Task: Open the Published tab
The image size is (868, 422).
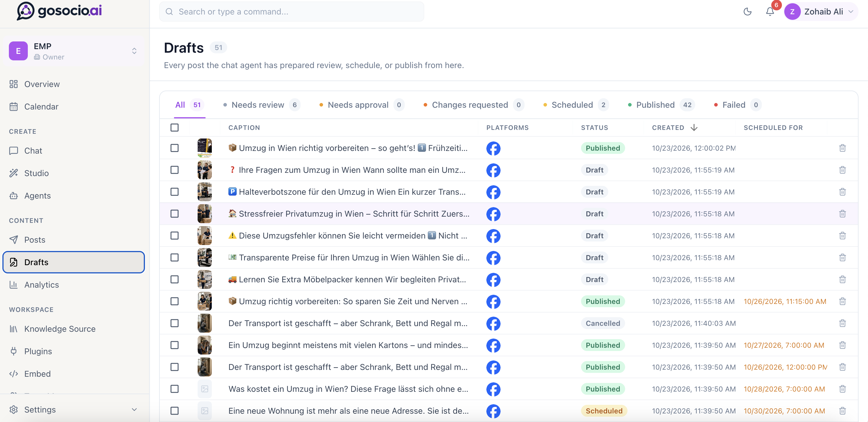Action: 662,105
